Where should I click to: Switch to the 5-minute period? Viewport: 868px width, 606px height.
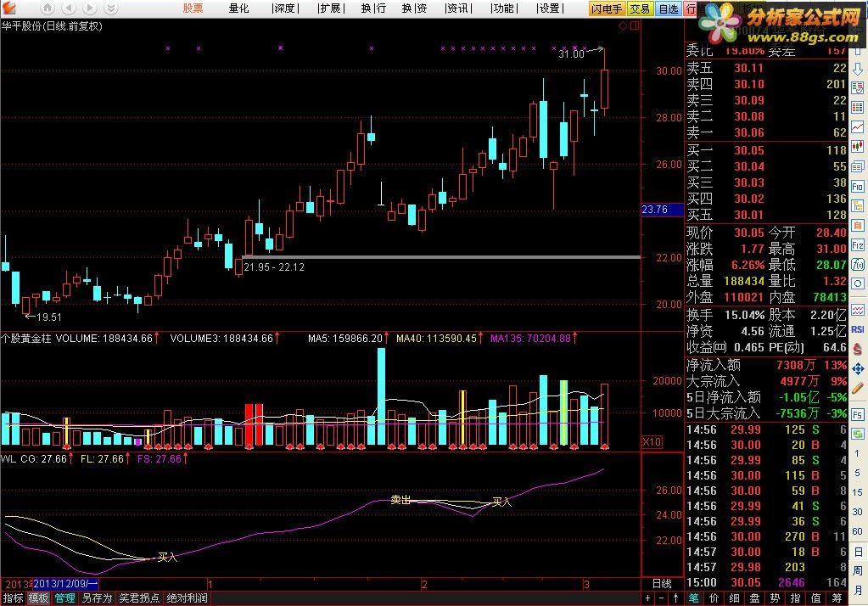[857, 473]
